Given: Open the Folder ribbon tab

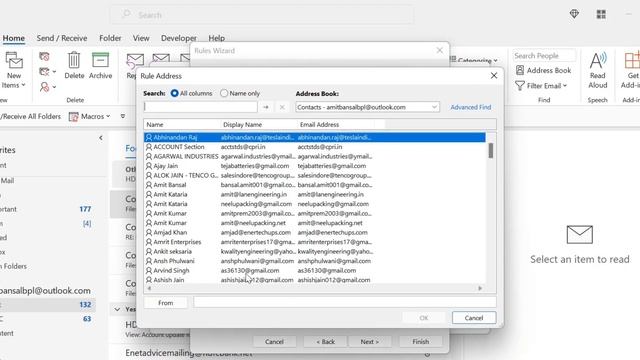Looking at the screenshot, I should (110, 38).
